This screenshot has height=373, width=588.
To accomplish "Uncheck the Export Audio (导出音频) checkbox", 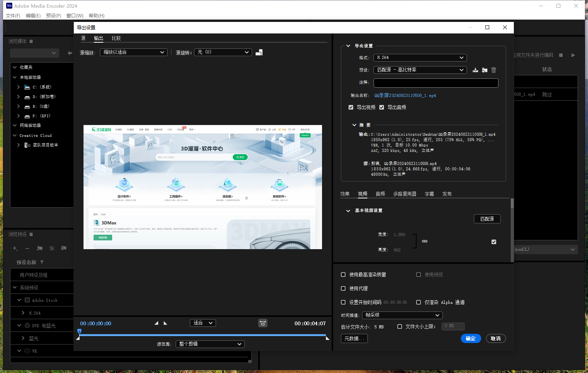I will (382, 107).
